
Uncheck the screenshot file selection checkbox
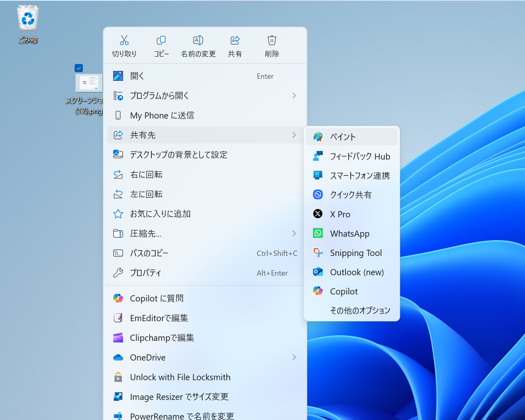point(79,68)
